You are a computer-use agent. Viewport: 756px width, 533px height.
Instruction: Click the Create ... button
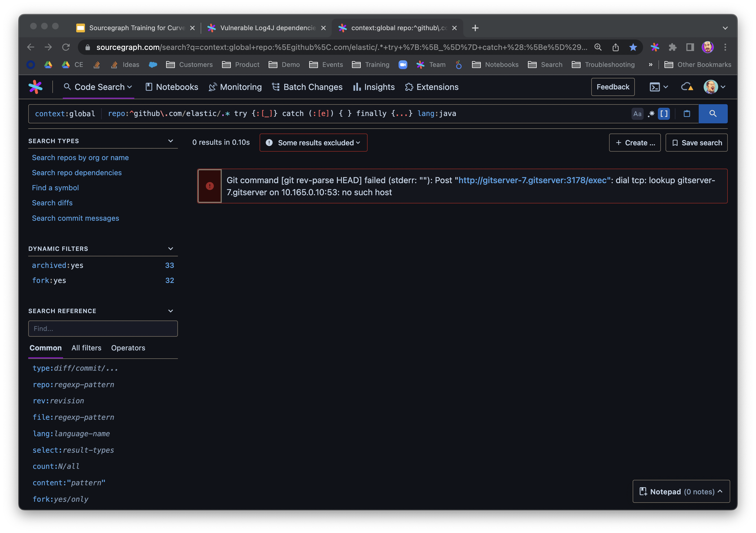coord(635,143)
